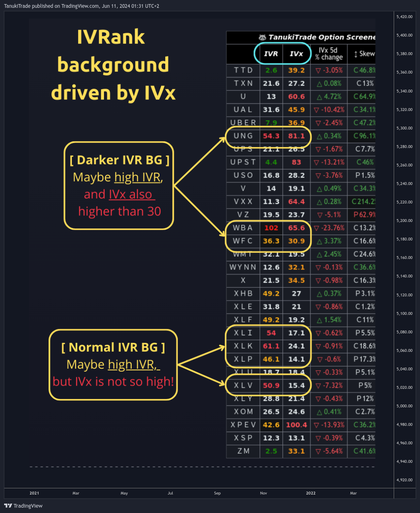Image resolution: width=420 pixels, height=513 pixels.
Task: Click the raccoon icon in screener title
Action: pos(262,37)
